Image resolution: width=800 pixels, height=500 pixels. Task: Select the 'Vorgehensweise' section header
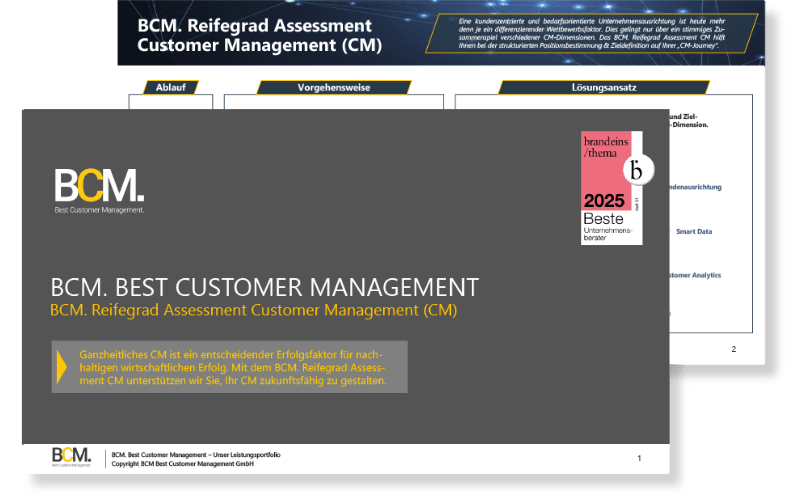[x=333, y=88]
